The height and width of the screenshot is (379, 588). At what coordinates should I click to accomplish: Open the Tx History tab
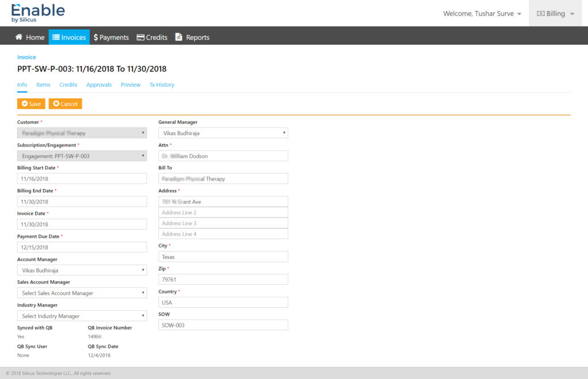162,85
